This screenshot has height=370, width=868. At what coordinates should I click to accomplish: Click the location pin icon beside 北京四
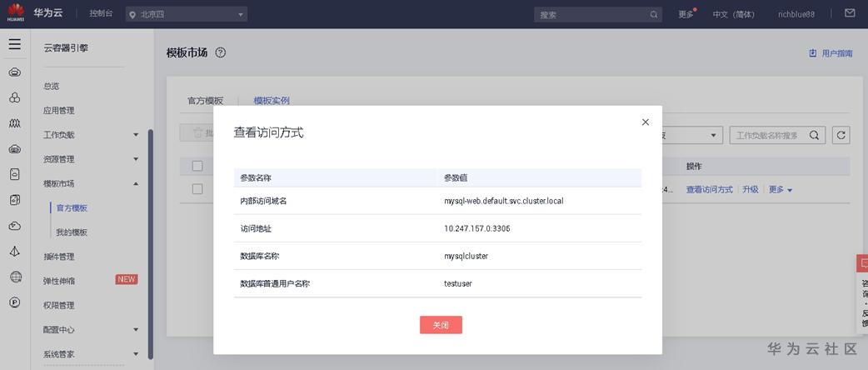pyautogui.click(x=132, y=15)
